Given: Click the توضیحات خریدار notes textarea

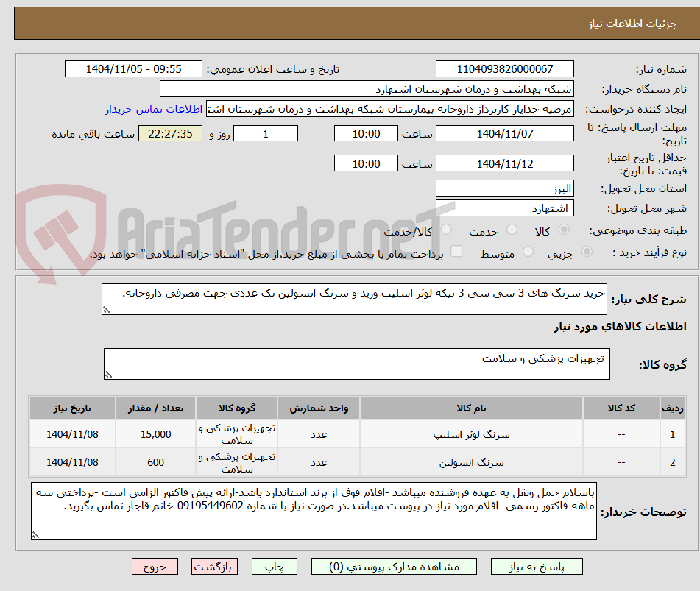Looking at the screenshot, I should coord(314,511).
